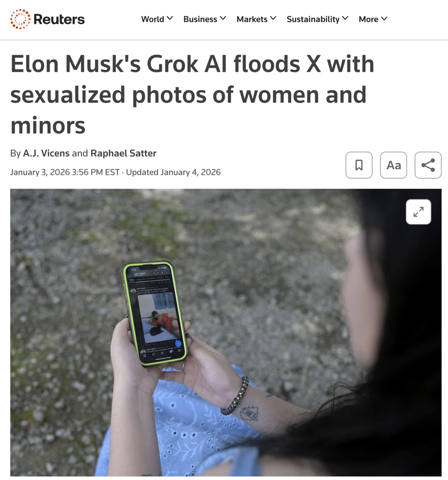The image size is (448, 480).
Task: Click the article photo of phone in hands
Action: pos(226,332)
